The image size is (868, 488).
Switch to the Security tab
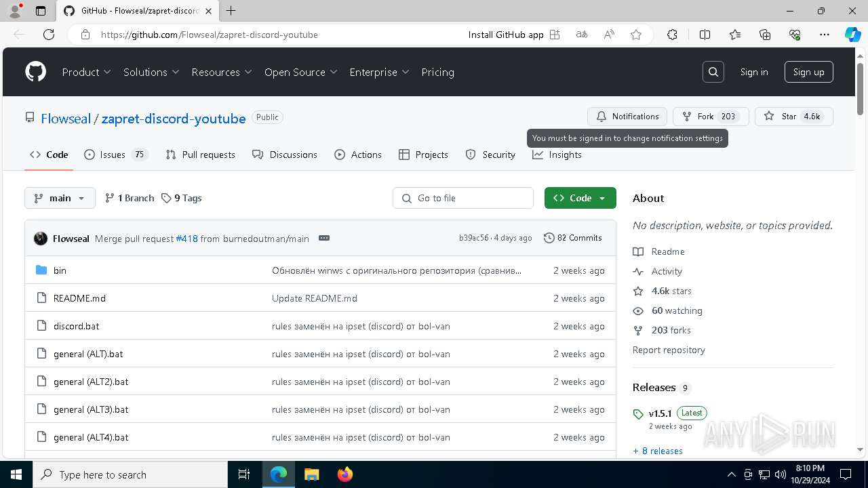click(x=490, y=155)
